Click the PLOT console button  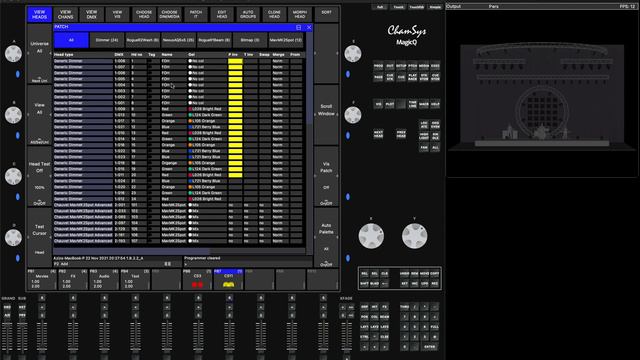click(x=390, y=104)
